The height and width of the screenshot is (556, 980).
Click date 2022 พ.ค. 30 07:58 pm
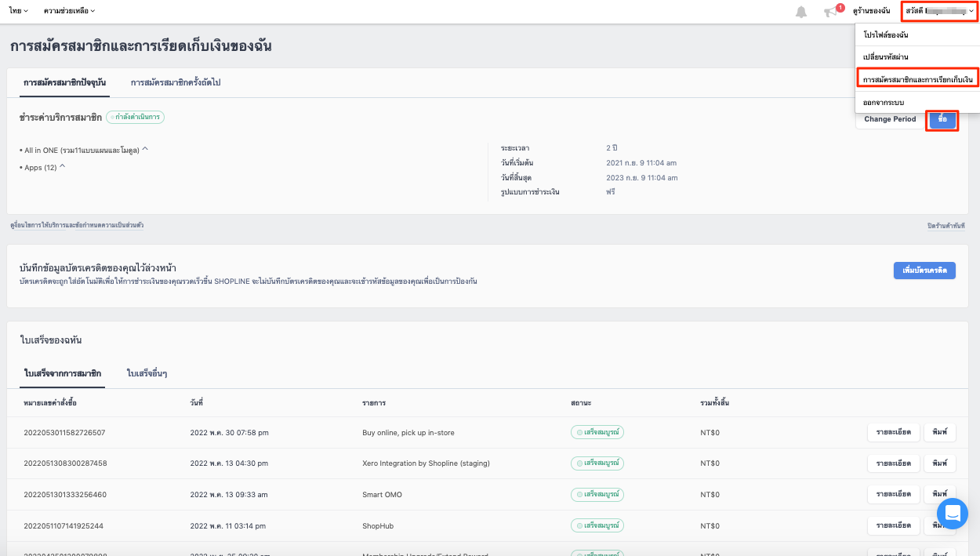(x=230, y=433)
